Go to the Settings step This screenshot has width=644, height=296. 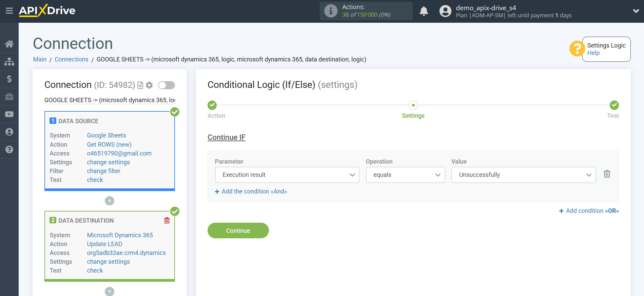(413, 105)
